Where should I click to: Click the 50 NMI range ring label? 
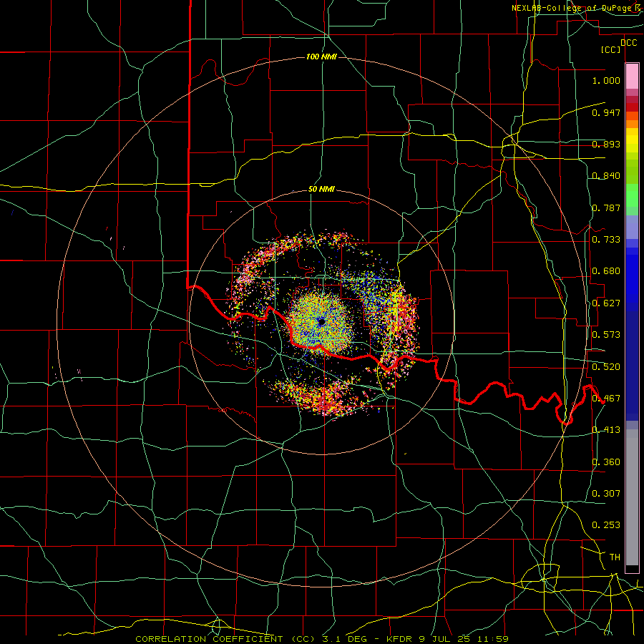click(x=321, y=190)
